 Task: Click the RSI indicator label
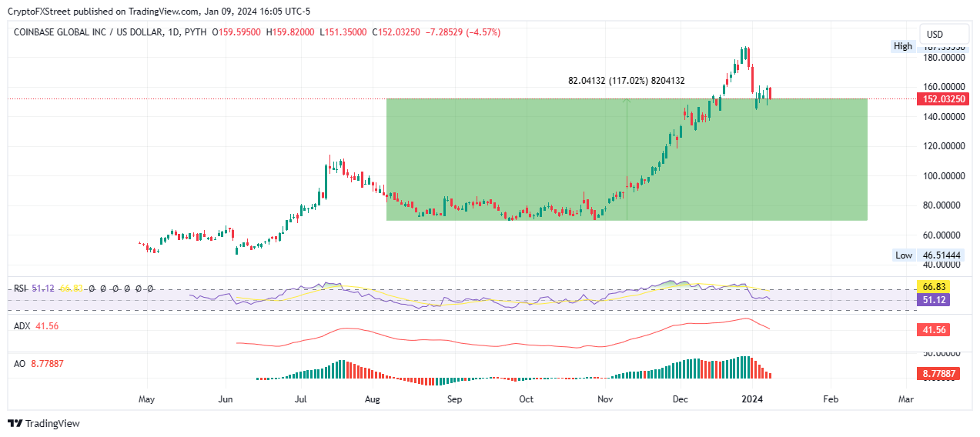point(20,289)
